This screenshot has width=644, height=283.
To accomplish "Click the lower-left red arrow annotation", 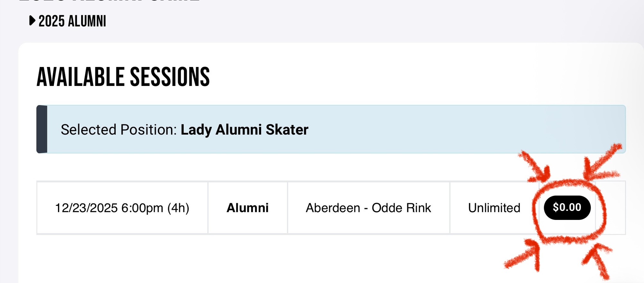I will (x=525, y=256).
